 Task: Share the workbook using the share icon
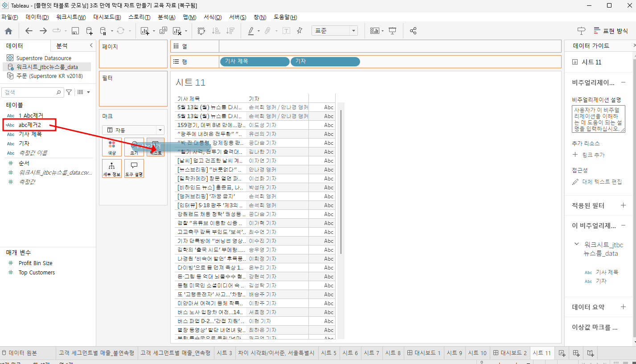[x=413, y=31]
